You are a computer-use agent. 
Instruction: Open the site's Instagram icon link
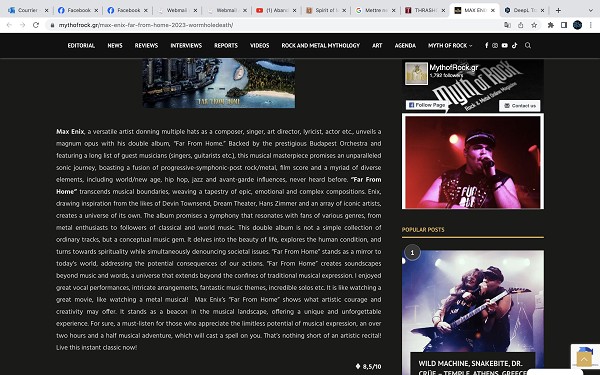[x=495, y=45]
